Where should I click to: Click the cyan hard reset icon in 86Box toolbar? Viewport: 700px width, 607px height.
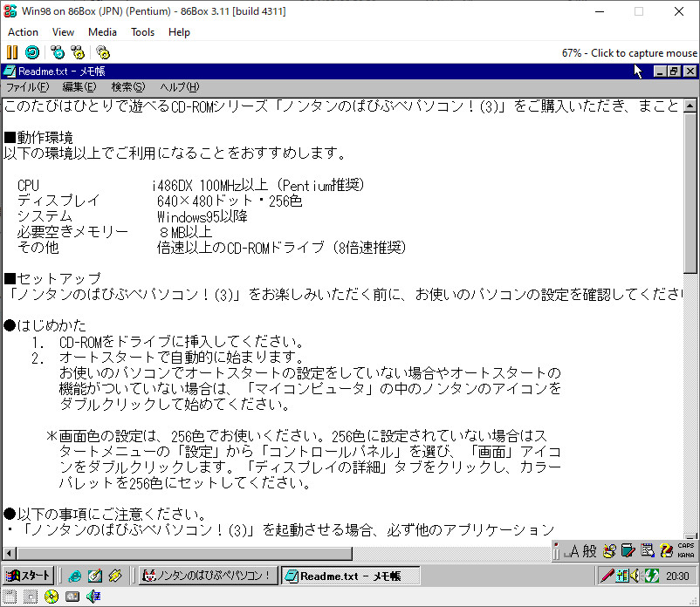click(32, 52)
